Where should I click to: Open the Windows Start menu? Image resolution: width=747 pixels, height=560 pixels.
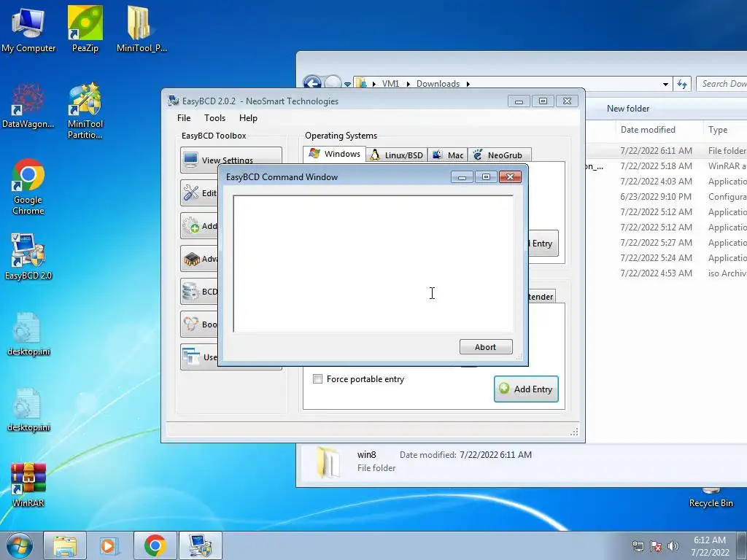click(x=19, y=545)
